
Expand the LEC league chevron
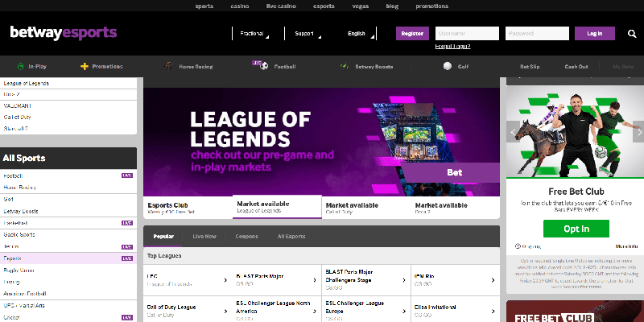pyautogui.click(x=225, y=280)
